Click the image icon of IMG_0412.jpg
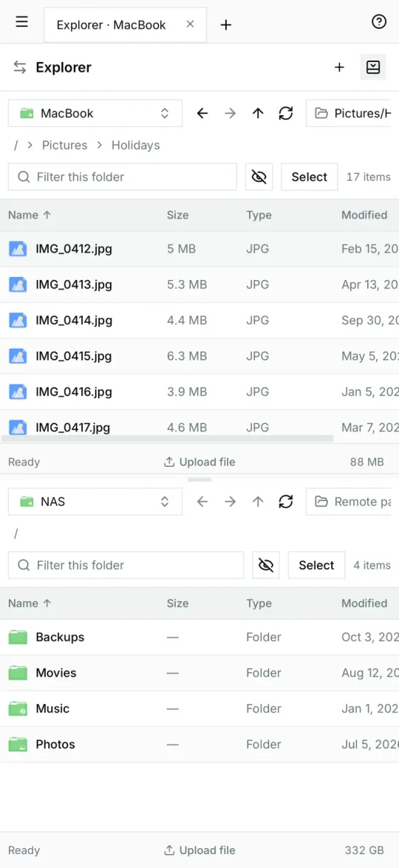The image size is (399, 868). click(18, 249)
